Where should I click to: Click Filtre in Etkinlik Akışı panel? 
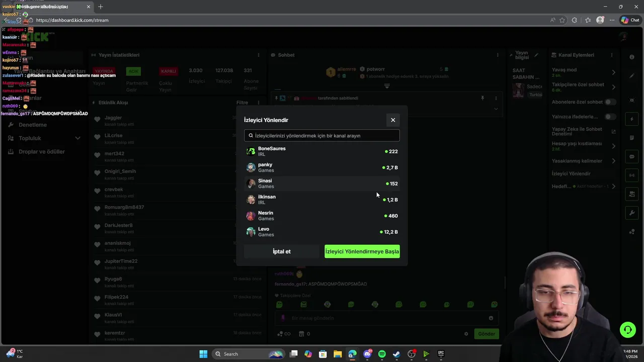pyautogui.click(x=242, y=103)
